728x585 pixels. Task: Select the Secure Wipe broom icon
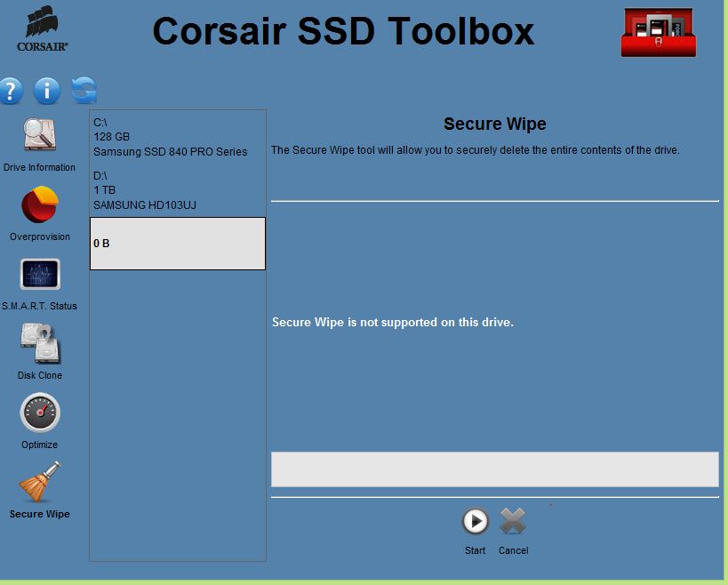[x=40, y=482]
